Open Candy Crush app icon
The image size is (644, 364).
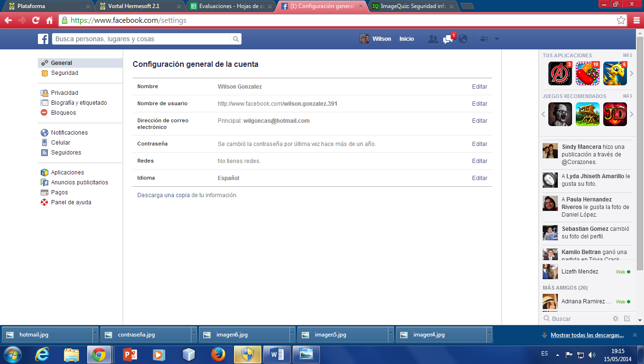point(588,73)
